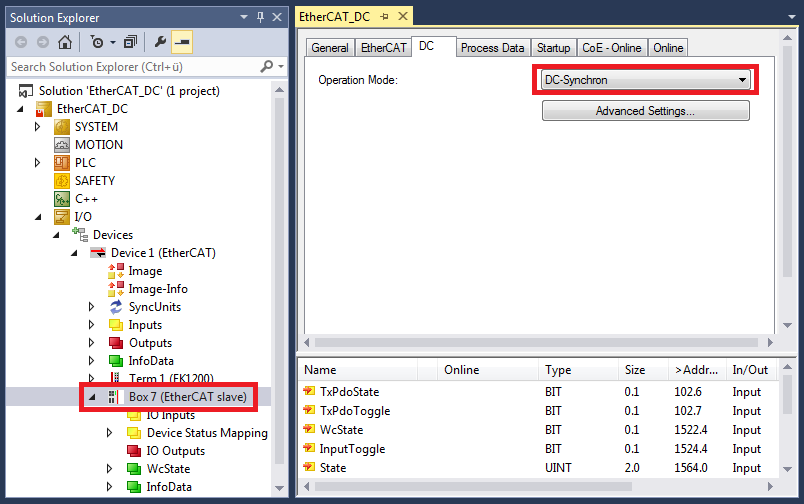
Task: Select the InputToggle row in the table
Action: pos(538,449)
